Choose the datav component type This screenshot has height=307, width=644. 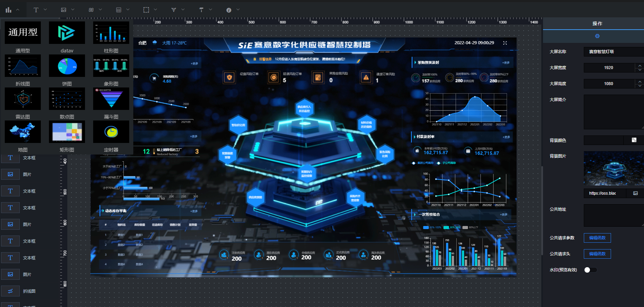[67, 33]
